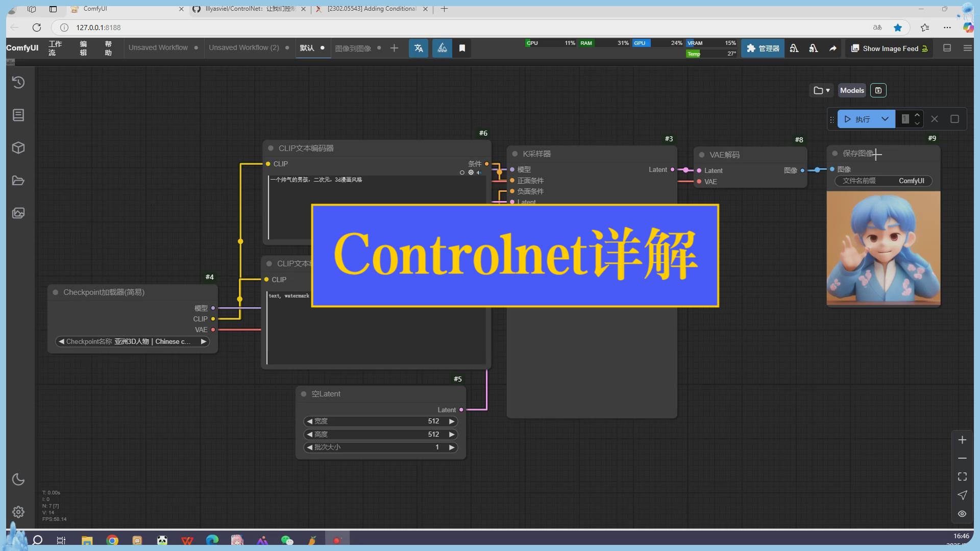Click the Models button
The width and height of the screenshot is (980, 551).
coord(852,90)
